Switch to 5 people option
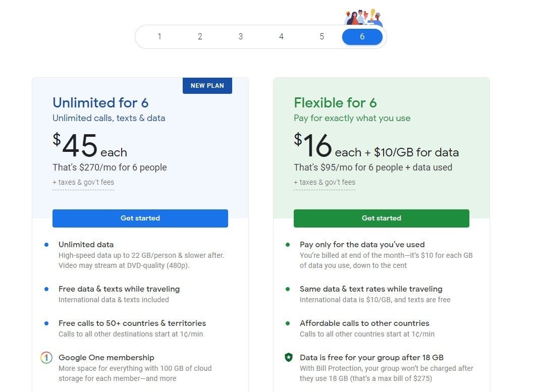The image size is (536, 392). tap(321, 36)
